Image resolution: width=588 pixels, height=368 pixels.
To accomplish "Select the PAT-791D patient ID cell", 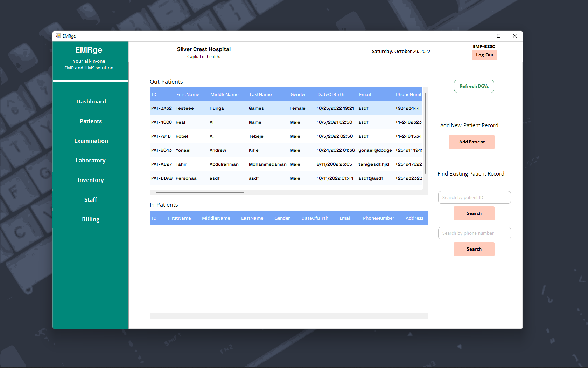I will point(161,136).
